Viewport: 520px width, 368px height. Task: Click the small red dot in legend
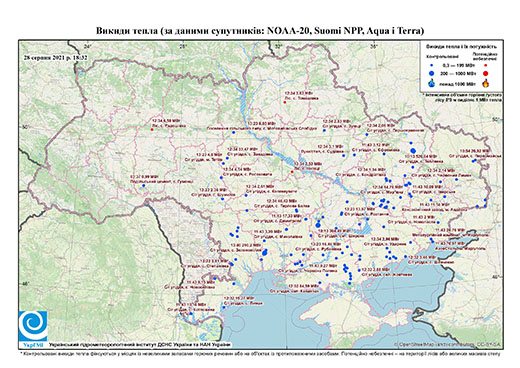pyautogui.click(x=485, y=66)
